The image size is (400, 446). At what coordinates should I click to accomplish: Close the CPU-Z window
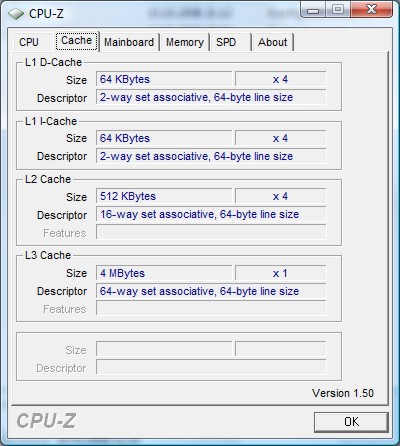(x=371, y=9)
